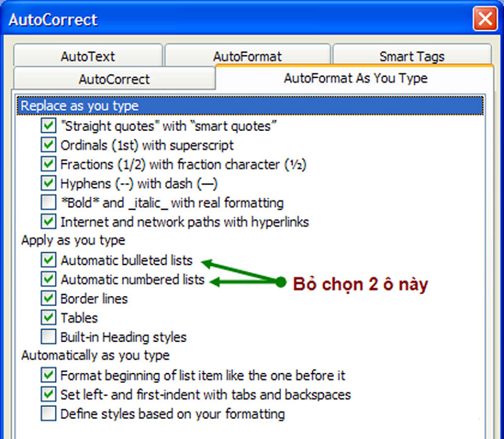Uncheck Set left- and first-indent with tabs

tap(48, 394)
